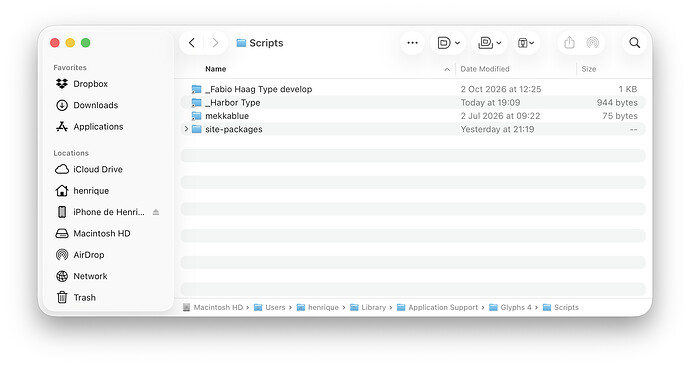Open the ellipsis more-actions menu
690x366 pixels.
(x=412, y=43)
